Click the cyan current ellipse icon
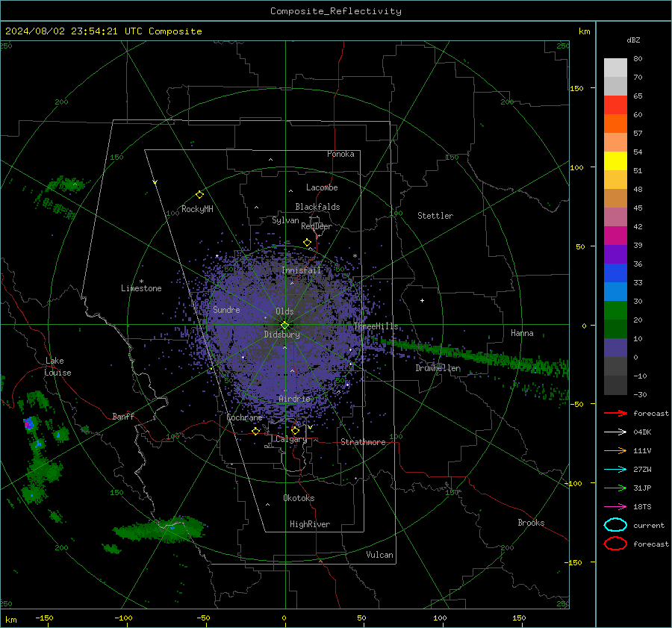The image size is (672, 628). tap(615, 525)
